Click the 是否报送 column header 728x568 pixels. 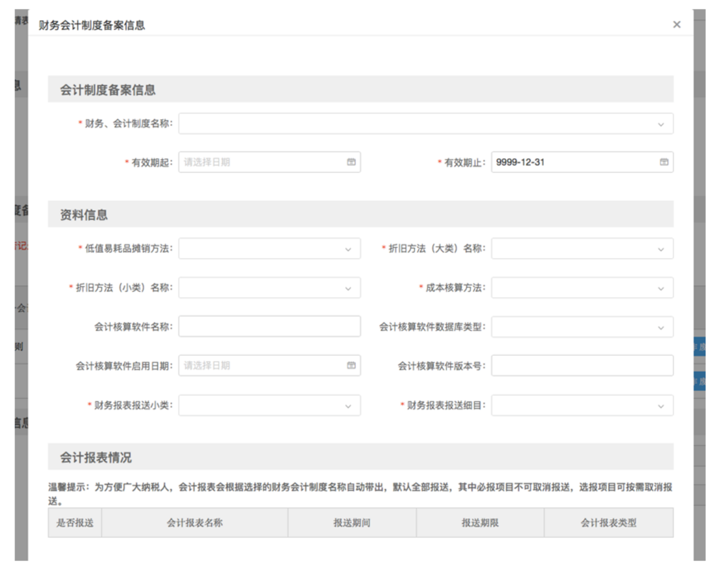coord(75,523)
